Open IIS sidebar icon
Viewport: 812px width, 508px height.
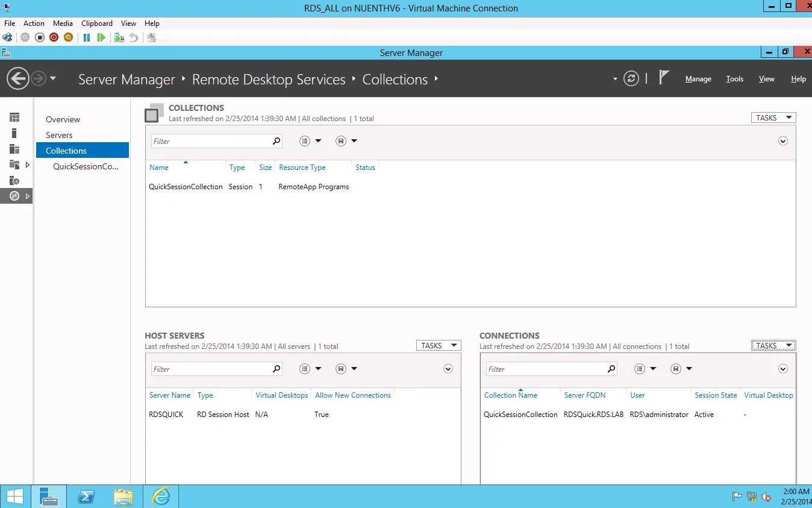[x=14, y=180]
